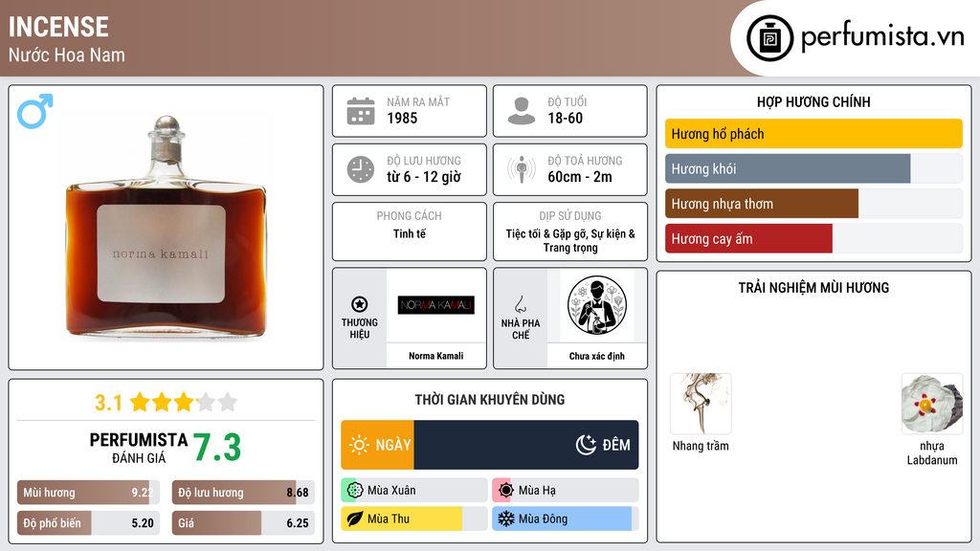980x551 pixels.
Task: Click the green 7.3 Perfumista score
Action: pyautogui.click(x=217, y=448)
